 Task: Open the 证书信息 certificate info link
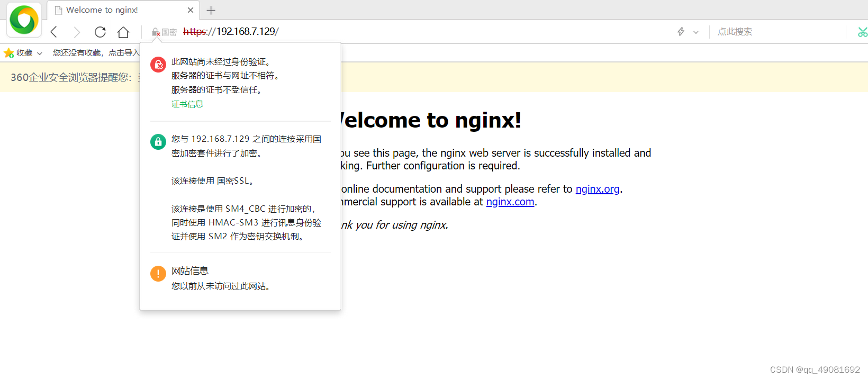coord(187,104)
